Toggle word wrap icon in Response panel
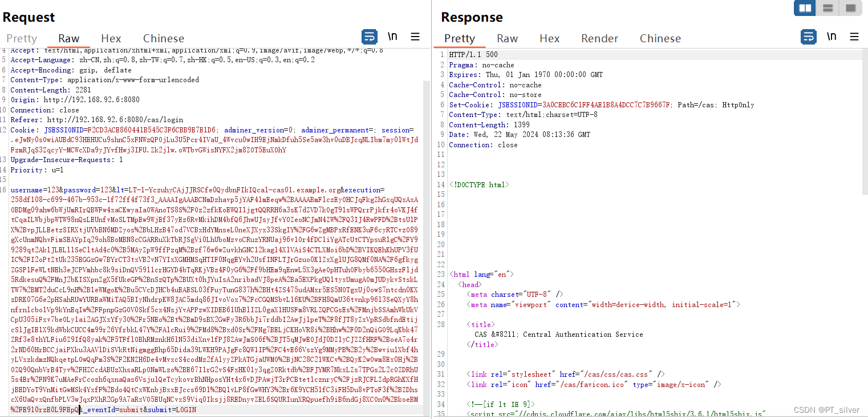 [x=809, y=37]
